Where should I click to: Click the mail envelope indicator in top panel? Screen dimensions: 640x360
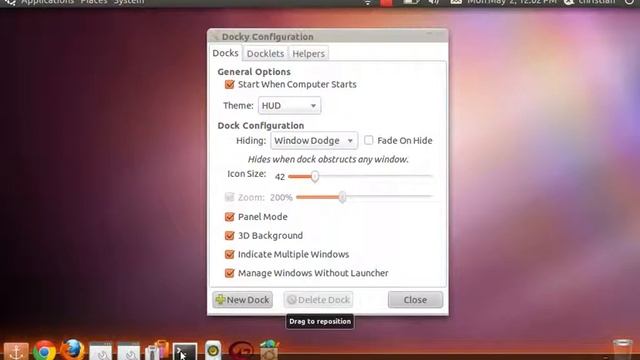456,2
